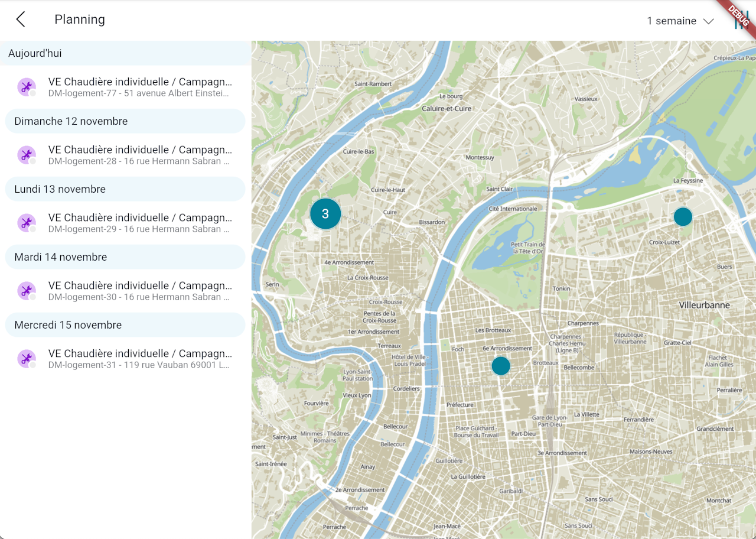
Task: Click the wrench icon for DM-logement-28
Action: click(x=26, y=155)
